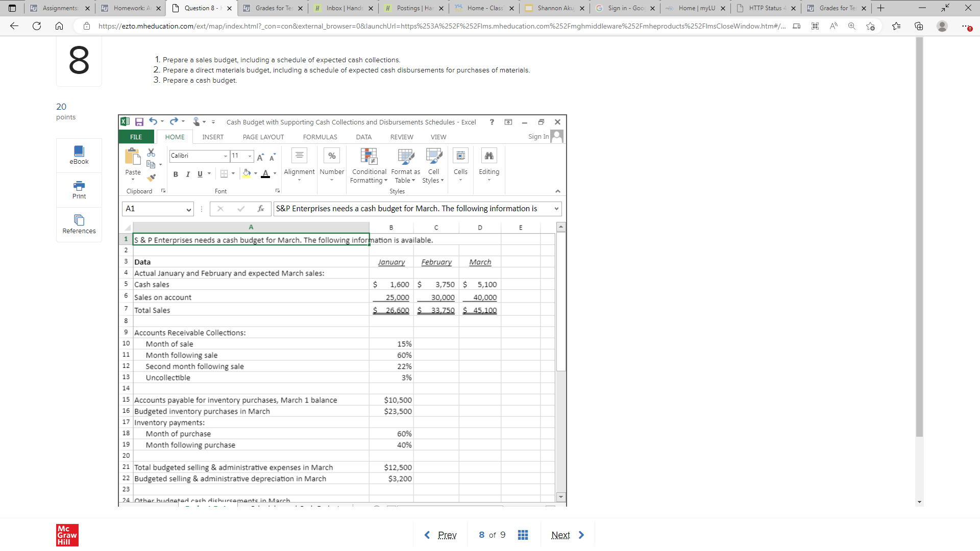Click the yellow Fill Color button
Image resolution: width=980 pixels, height=551 pixels.
point(247,173)
